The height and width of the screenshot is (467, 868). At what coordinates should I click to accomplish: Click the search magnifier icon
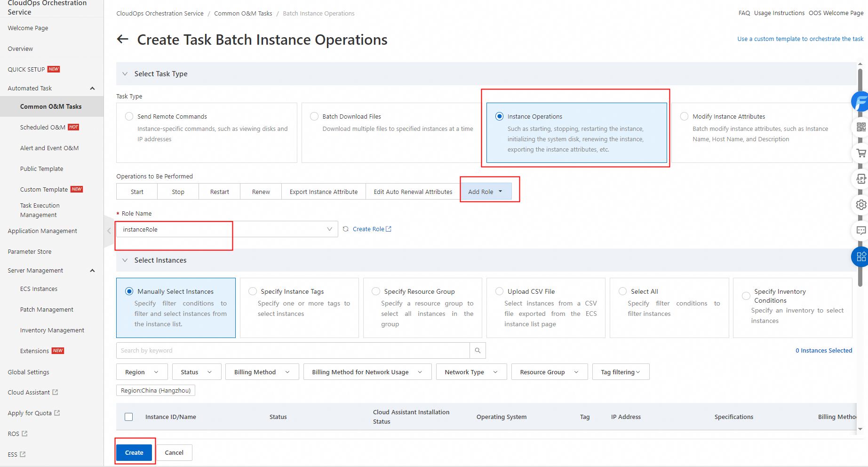[x=478, y=350]
